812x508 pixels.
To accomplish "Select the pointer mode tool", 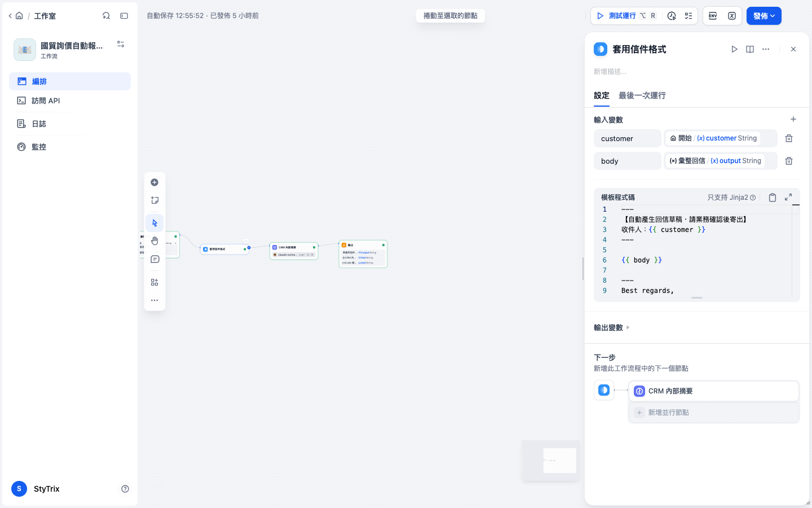I will coord(155,223).
